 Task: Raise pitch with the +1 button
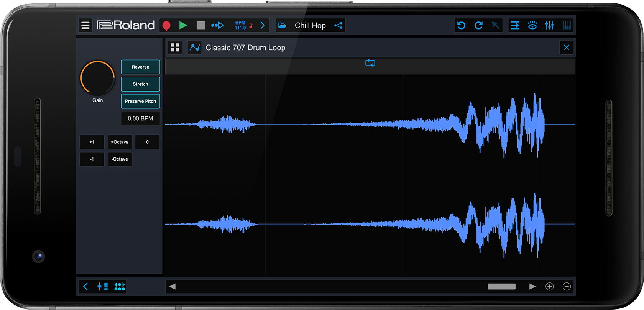pyautogui.click(x=92, y=142)
